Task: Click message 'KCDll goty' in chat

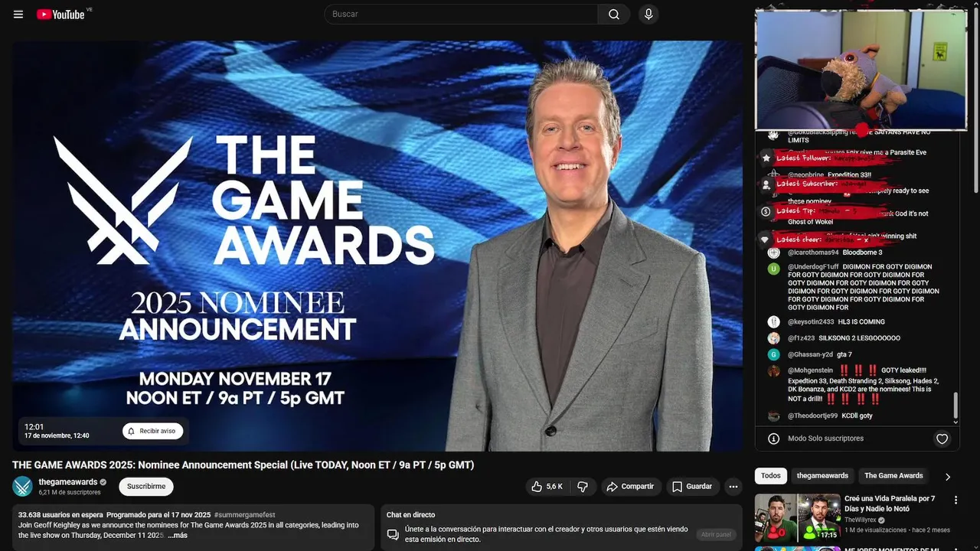Action: 857,416
